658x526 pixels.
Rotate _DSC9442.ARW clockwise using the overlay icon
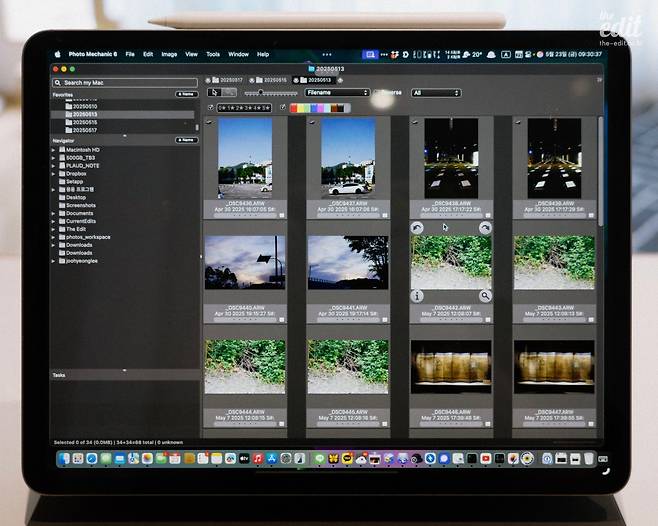485,228
